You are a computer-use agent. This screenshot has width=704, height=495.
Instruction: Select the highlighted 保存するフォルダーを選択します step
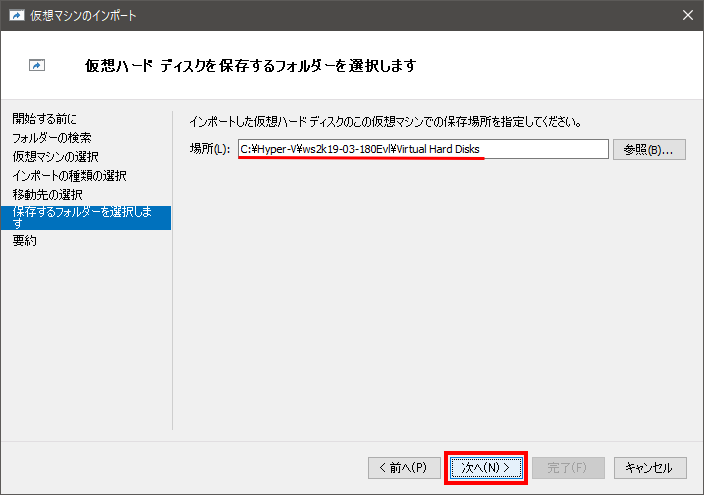[x=86, y=218]
